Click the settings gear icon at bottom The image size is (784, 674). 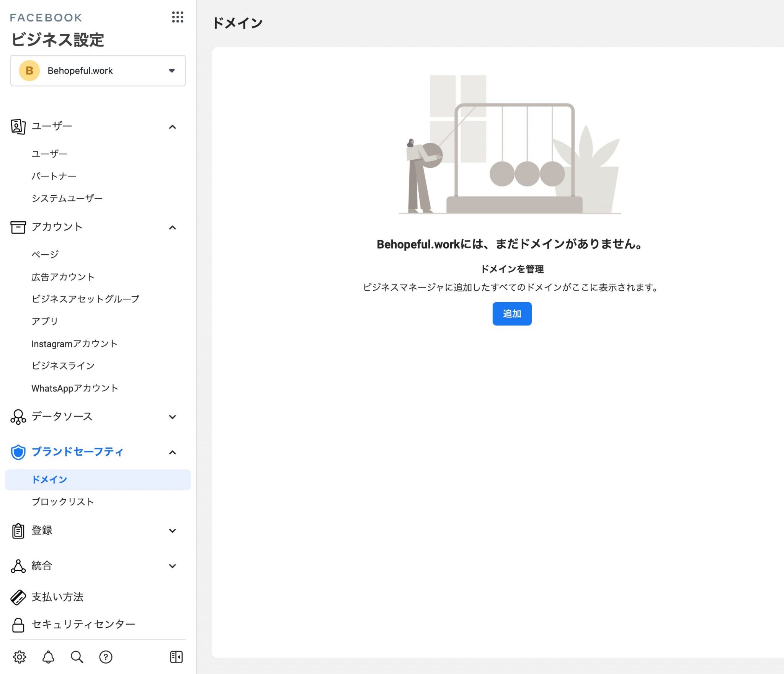(x=20, y=657)
